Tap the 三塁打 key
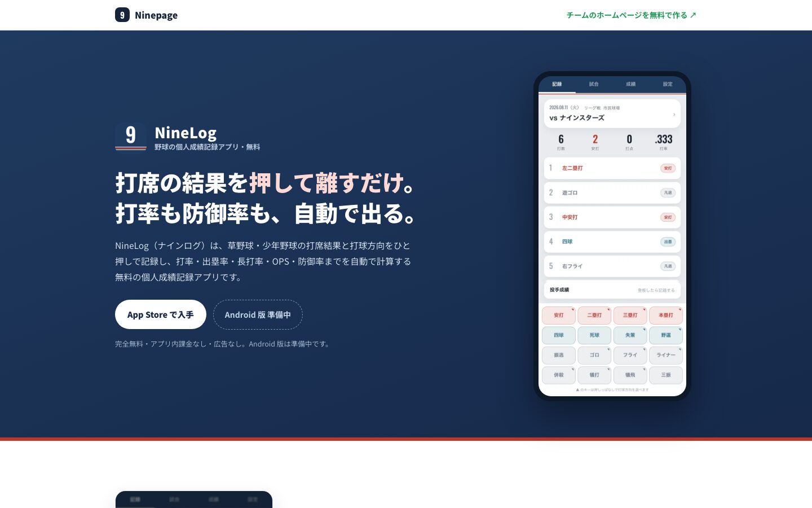 [630, 316]
